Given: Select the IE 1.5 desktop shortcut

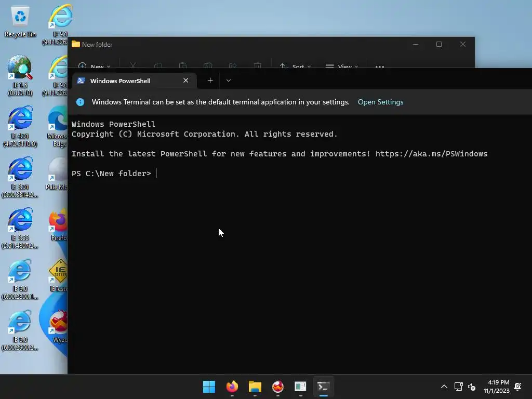Looking at the screenshot, I should point(20,75).
